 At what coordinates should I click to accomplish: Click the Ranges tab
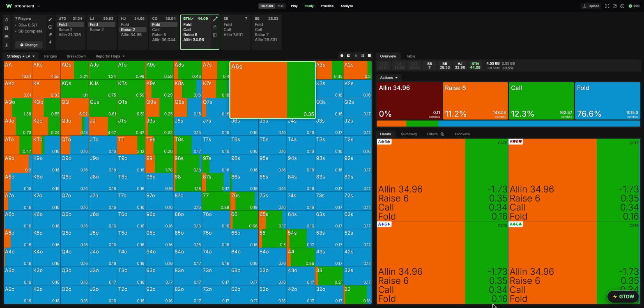(x=50, y=56)
